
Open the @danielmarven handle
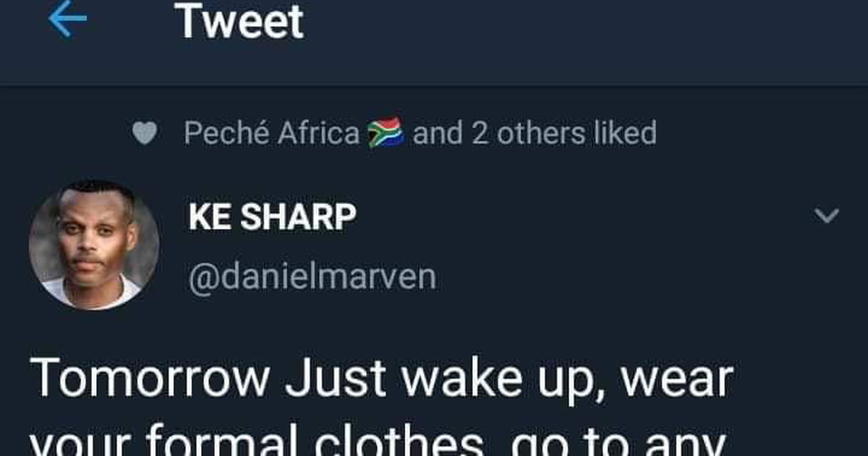click(312, 277)
